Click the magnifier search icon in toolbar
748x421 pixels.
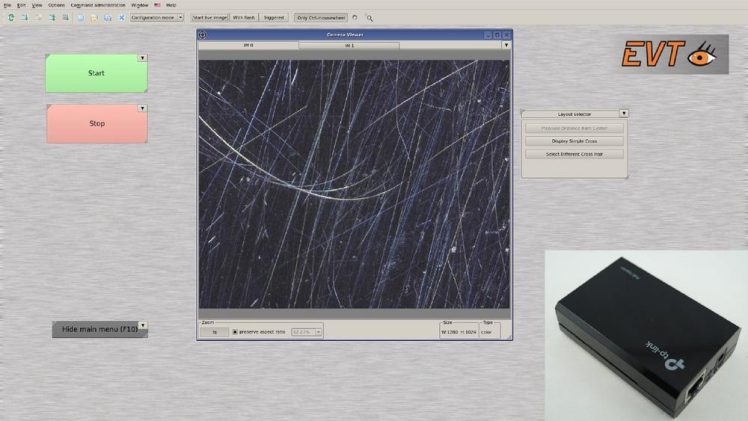[370, 17]
